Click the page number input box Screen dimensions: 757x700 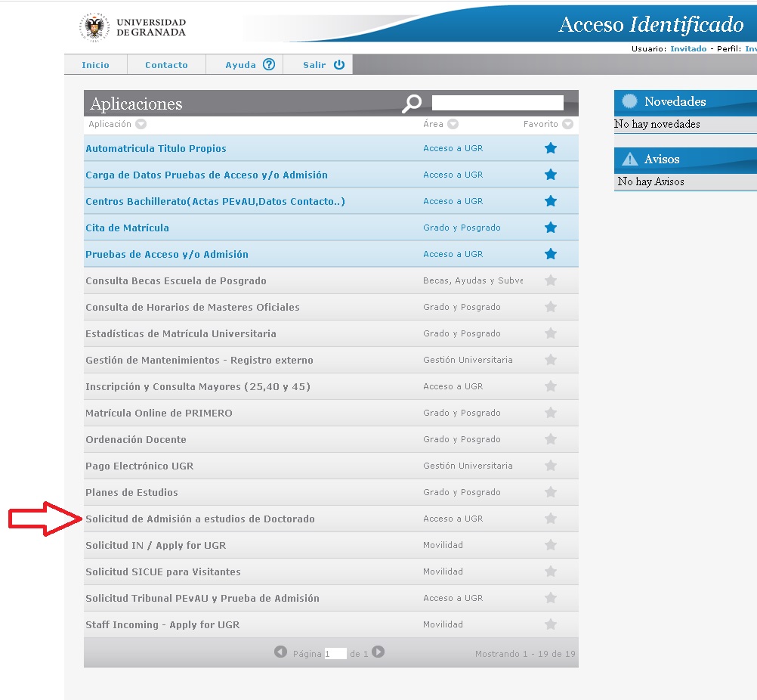point(335,654)
